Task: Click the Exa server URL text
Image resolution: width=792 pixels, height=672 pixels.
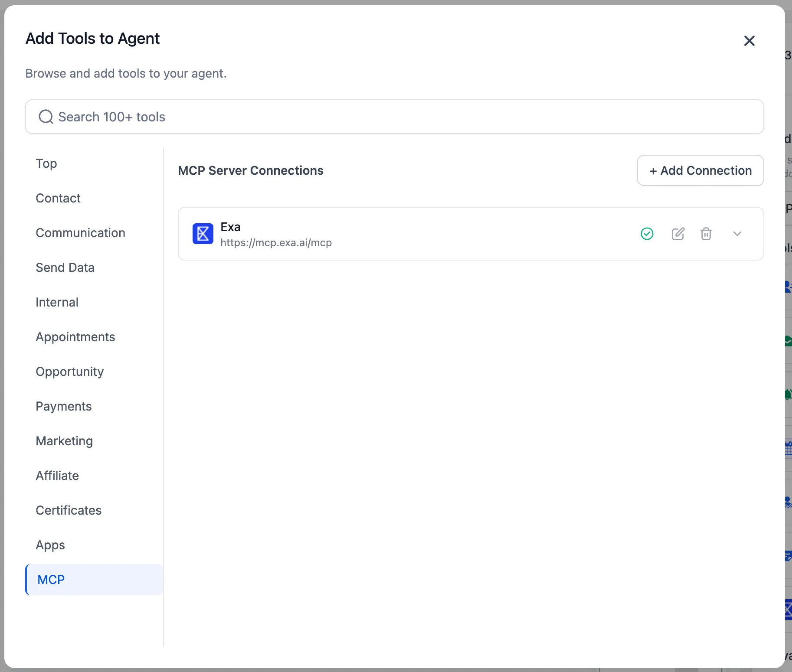Action: click(x=276, y=243)
